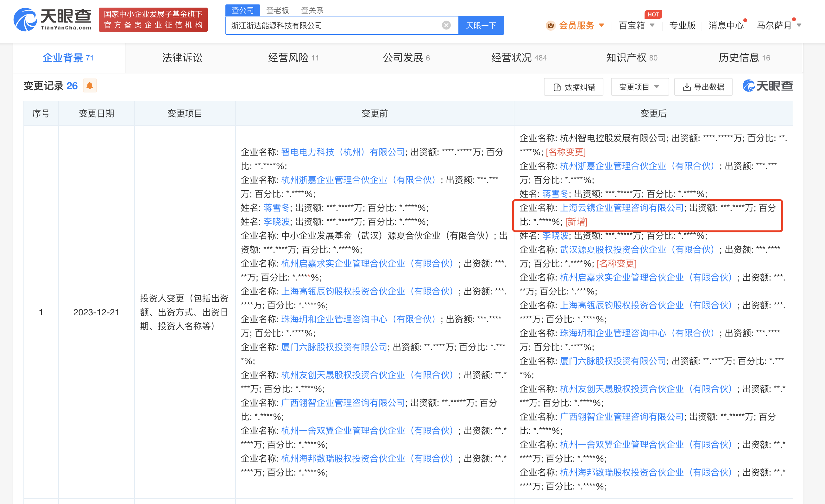The height and width of the screenshot is (504, 825).
Task: Click the 序号 column header
Action: [41, 114]
